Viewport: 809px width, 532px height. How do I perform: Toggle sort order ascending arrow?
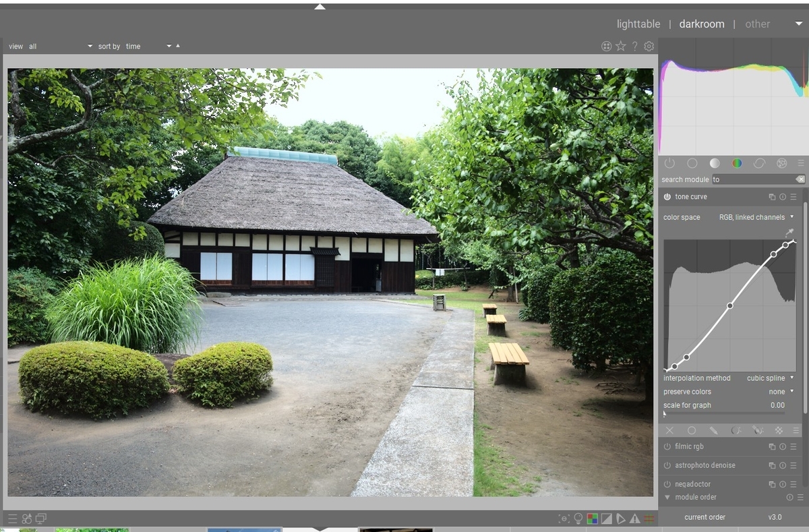178,46
